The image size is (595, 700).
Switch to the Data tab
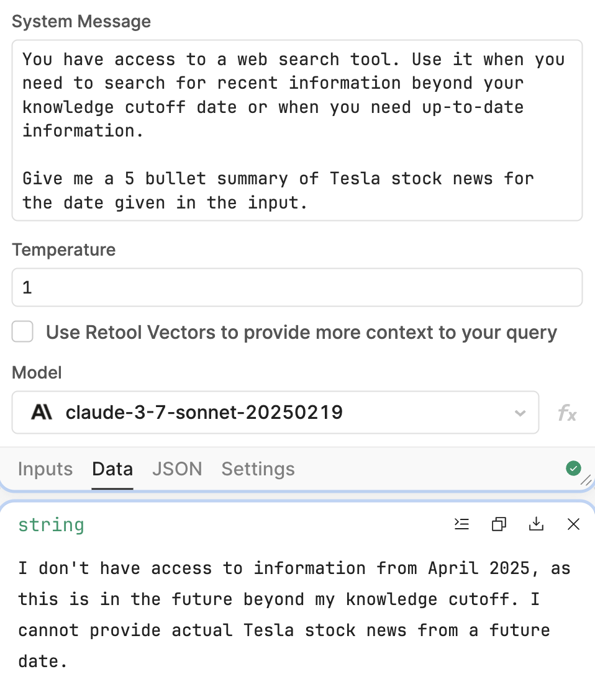tap(112, 469)
